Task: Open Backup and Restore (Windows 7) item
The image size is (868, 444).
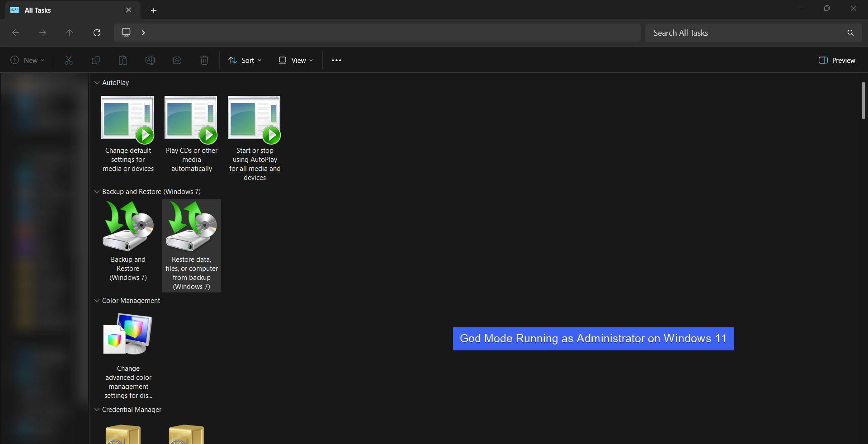Action: [128, 241]
